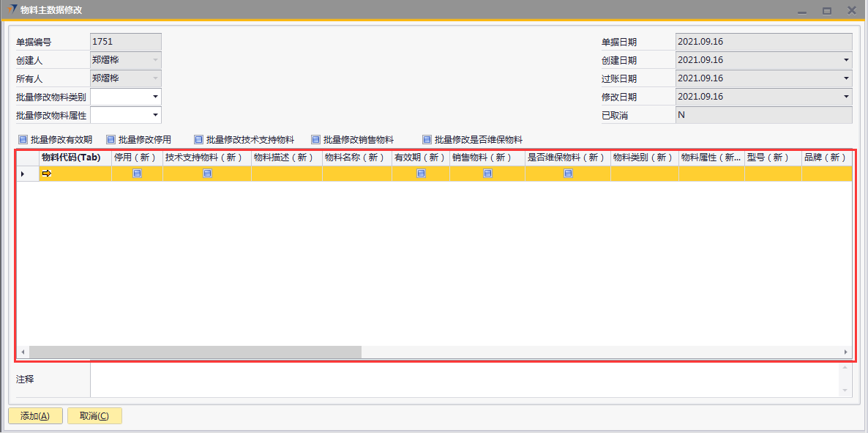Expand the 批量修改物料属性 dropdown

tap(155, 115)
